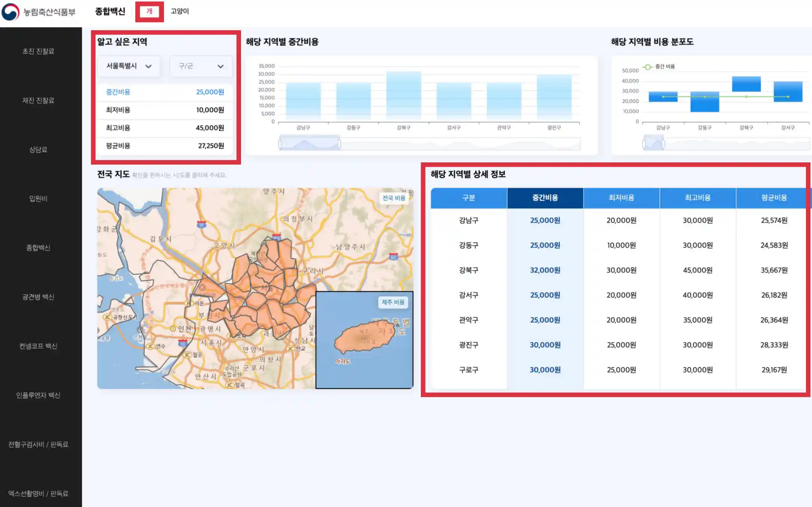Click the 중간비용 25,000원 summary row
This screenshot has height=507, width=812.
pos(165,92)
